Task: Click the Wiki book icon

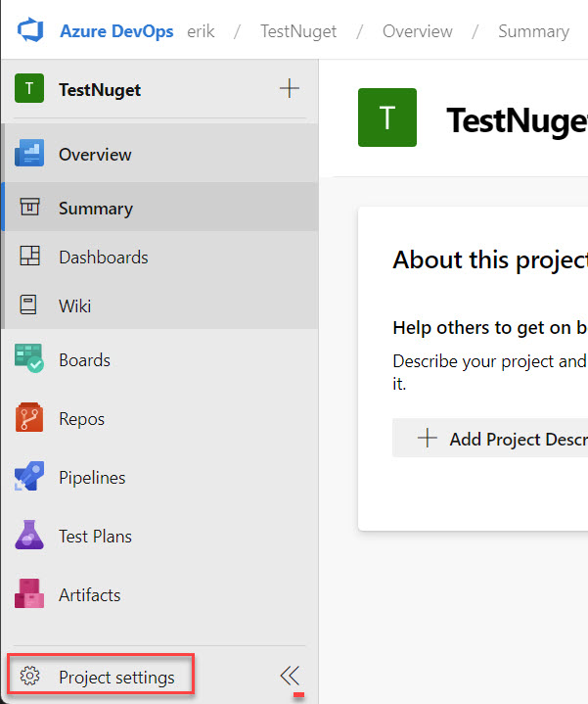Action: [28, 305]
